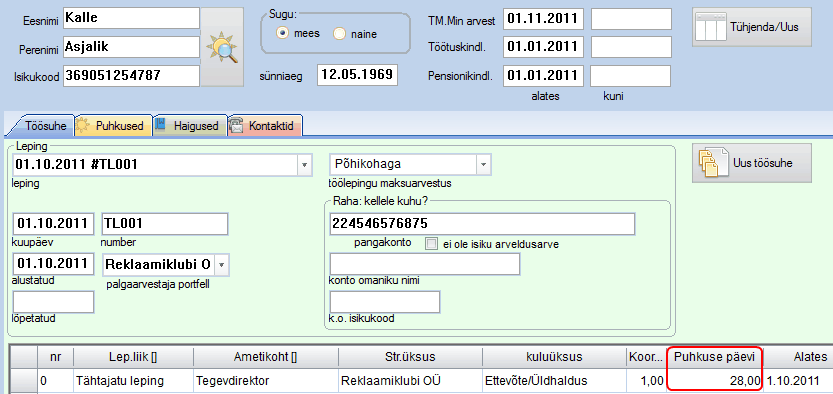The image size is (833, 394).
Task: Click the 1.10.2011 Alates cell
Action: point(797,381)
